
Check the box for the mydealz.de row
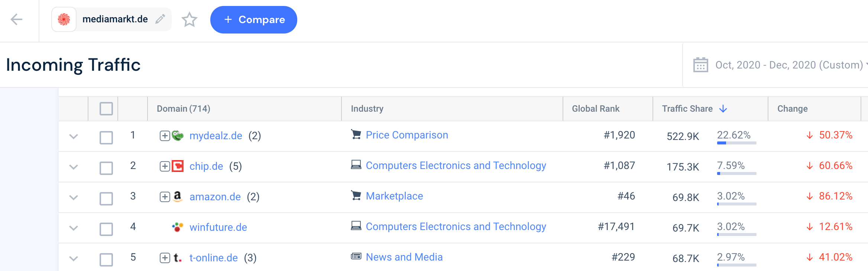point(106,137)
